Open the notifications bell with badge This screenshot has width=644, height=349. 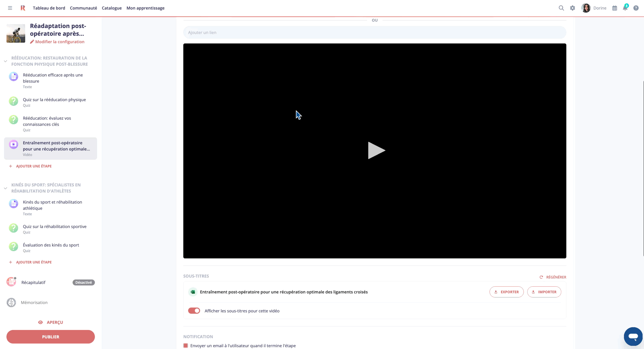pos(625,8)
